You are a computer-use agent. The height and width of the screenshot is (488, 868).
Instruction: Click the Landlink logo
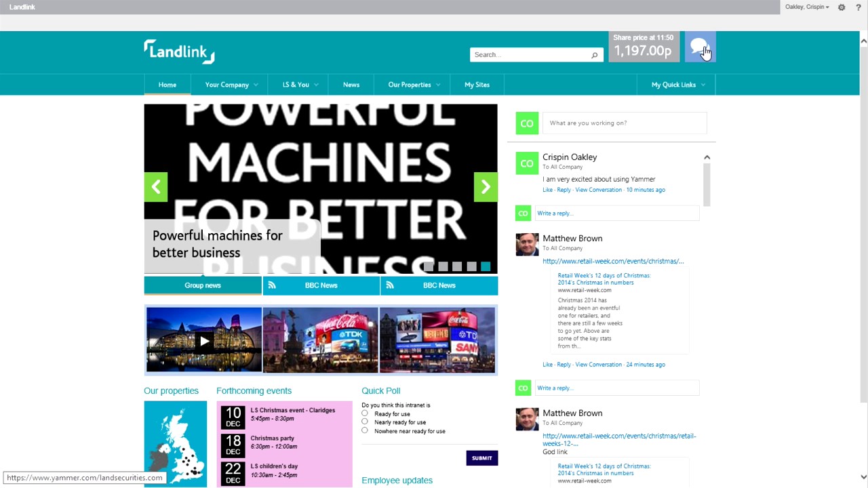point(180,52)
